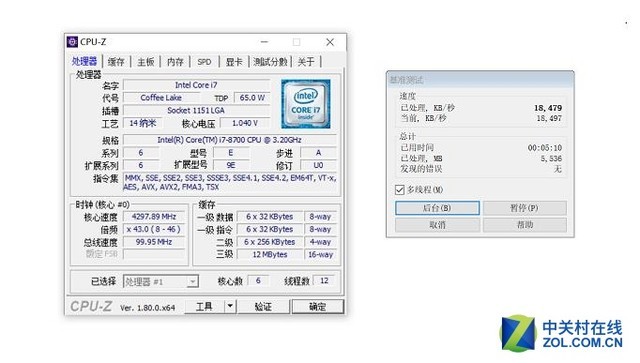Click the 12 MBytes level 3 cache value
The height and width of the screenshot is (363, 640).
pyautogui.click(x=270, y=254)
